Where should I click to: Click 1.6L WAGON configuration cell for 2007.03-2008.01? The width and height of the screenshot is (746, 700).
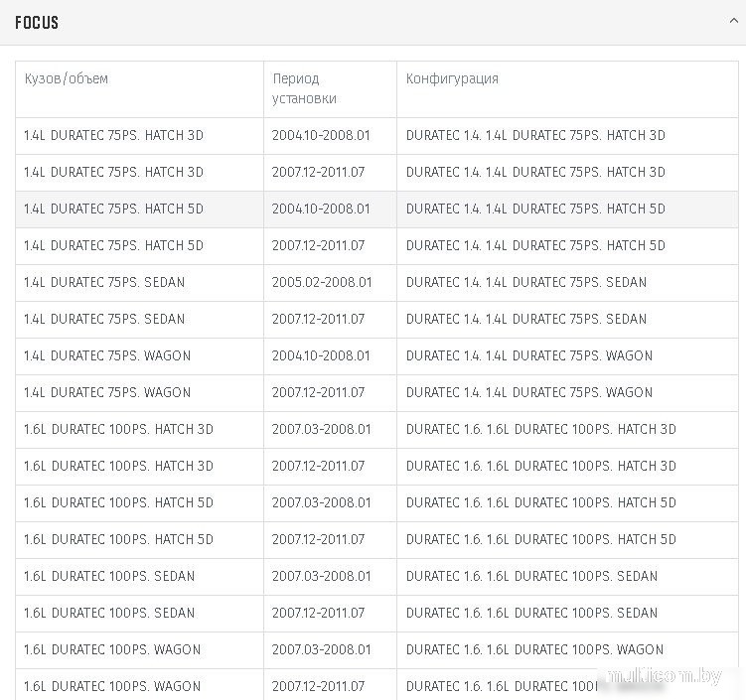click(x=534, y=649)
